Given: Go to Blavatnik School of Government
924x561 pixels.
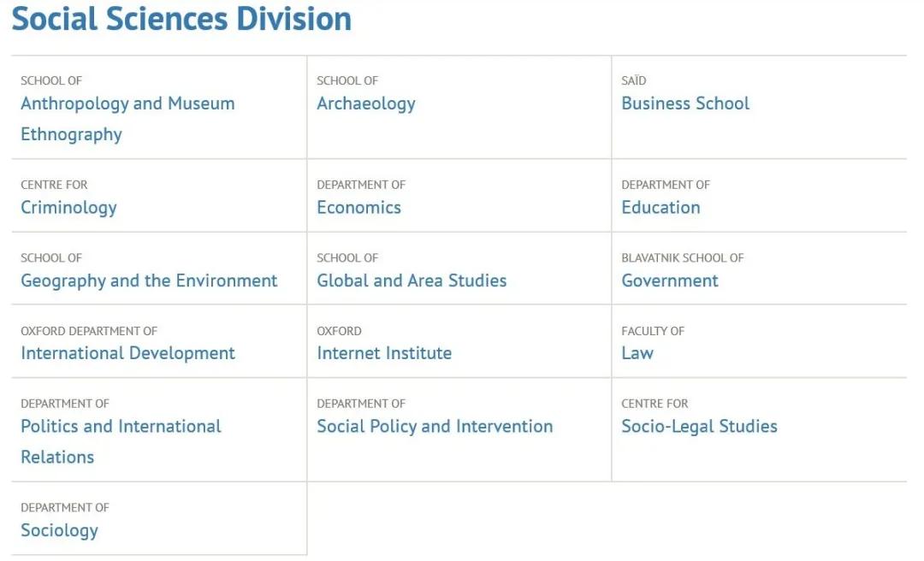Looking at the screenshot, I should (670, 281).
